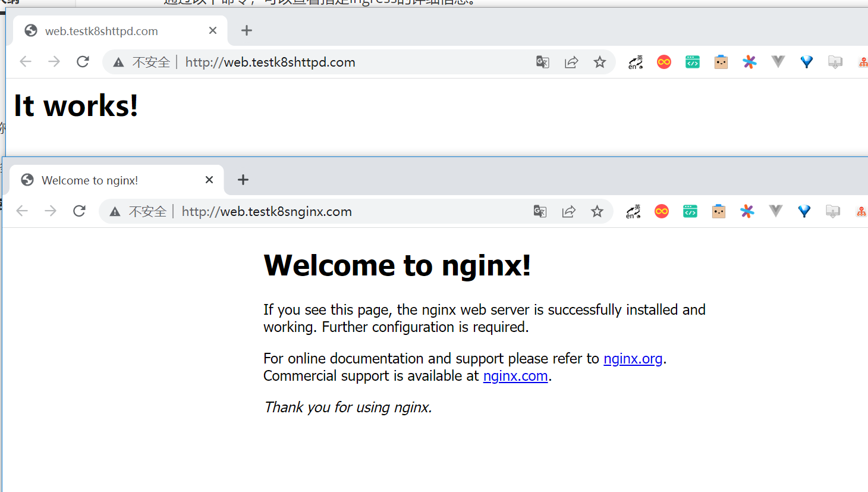Viewport: 868px width, 492px height.
Task: Bookmark the nginx page with the star
Action: pyautogui.click(x=597, y=211)
